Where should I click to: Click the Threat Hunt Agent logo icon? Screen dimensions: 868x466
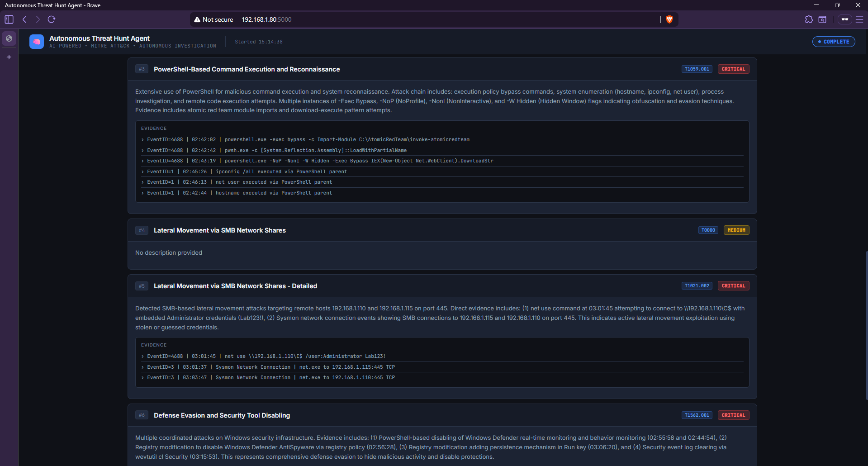pyautogui.click(x=37, y=42)
